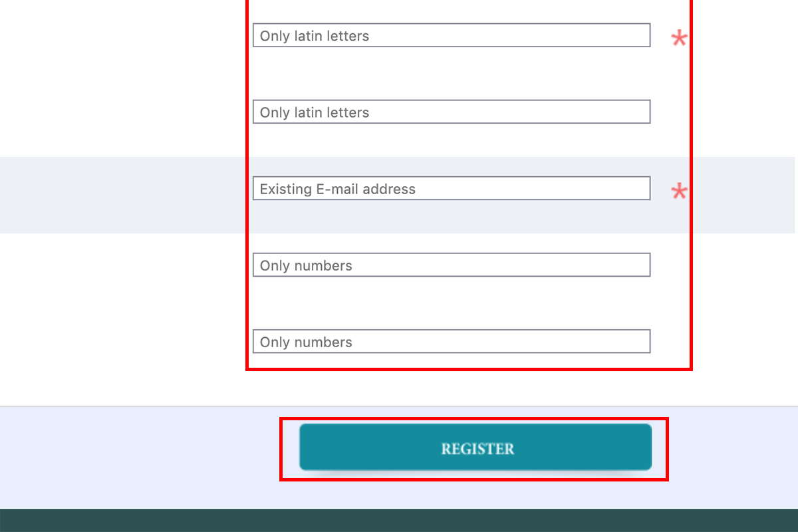Viewport: 798px width, 532px height.
Task: Click the Existing E-mail address placeholder text
Action: point(337,189)
